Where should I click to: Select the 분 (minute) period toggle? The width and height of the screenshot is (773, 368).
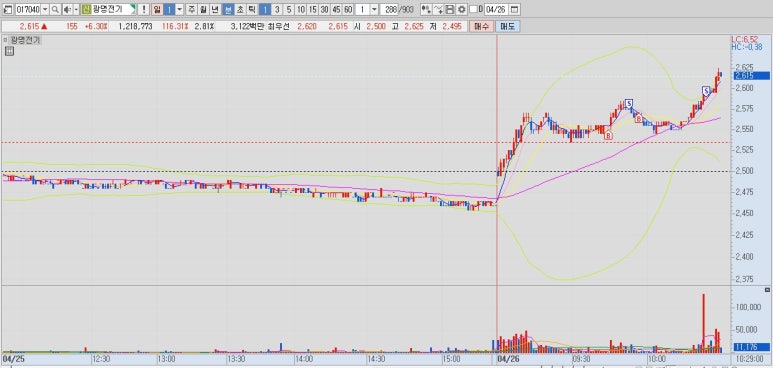point(228,9)
